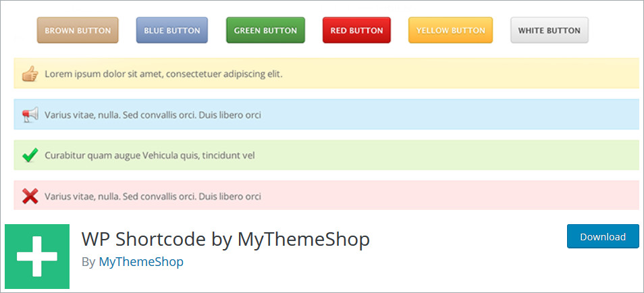The image size is (644, 293).
Task: Click the megaphone icon in blue notice
Action: tap(30, 115)
